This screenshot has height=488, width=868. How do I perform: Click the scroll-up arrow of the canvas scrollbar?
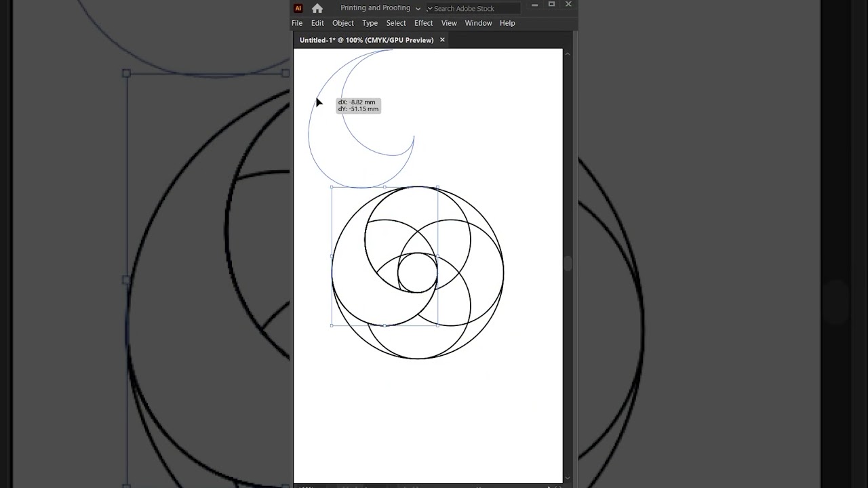(568, 54)
